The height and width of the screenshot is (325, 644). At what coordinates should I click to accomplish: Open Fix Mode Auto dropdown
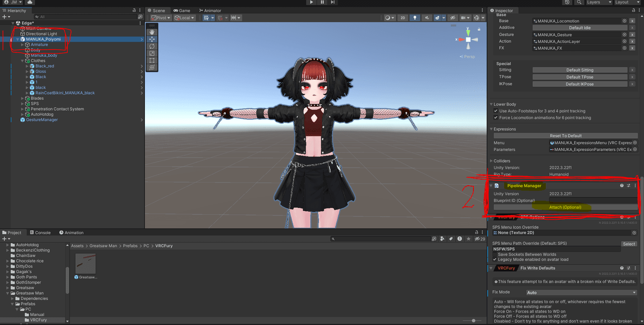[x=582, y=293]
